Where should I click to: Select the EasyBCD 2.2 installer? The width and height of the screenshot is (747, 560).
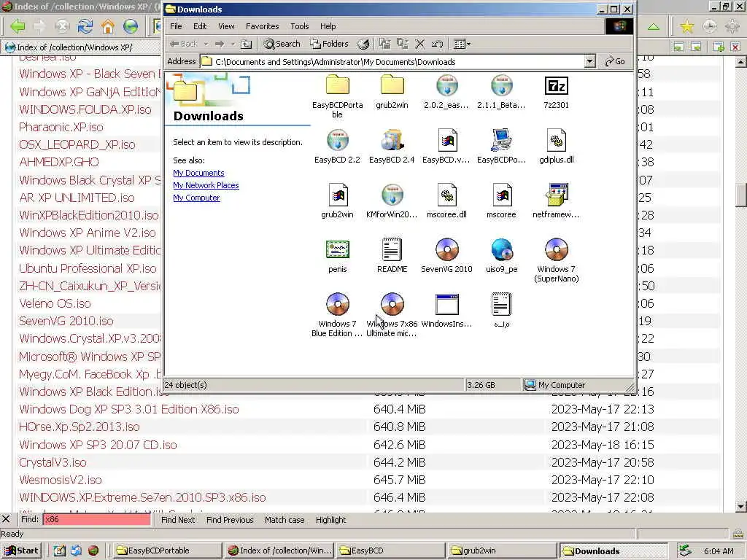pyautogui.click(x=337, y=141)
